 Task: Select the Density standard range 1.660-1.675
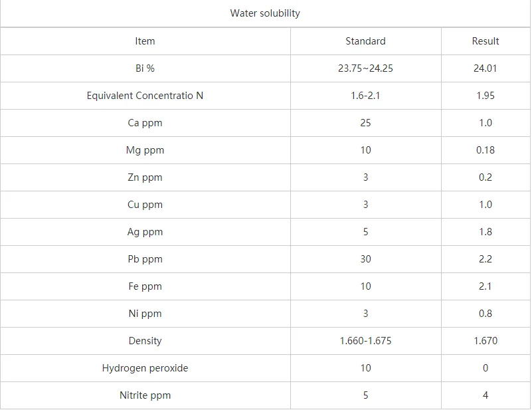click(x=365, y=341)
